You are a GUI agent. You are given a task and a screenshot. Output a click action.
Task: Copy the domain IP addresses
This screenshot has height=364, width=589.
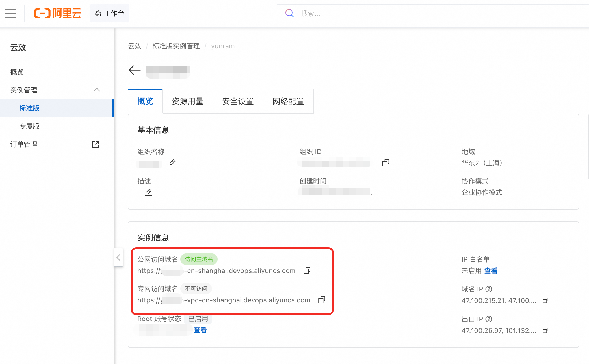point(545,300)
